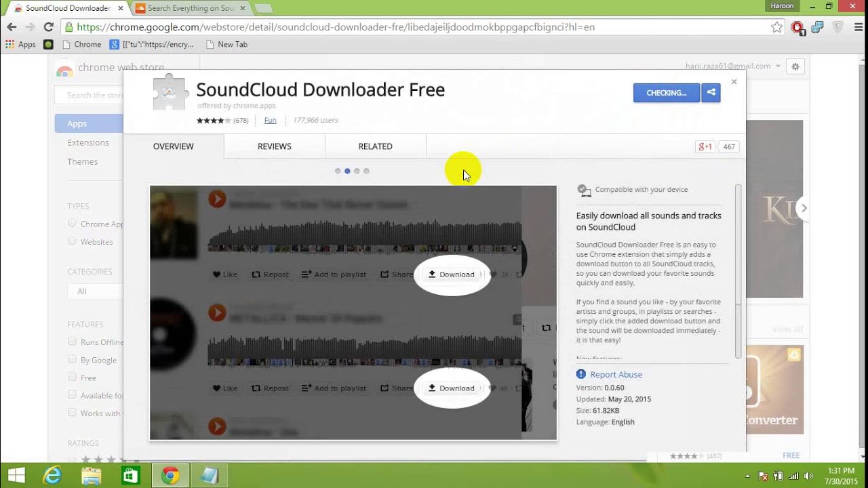The width and height of the screenshot is (868, 488).
Task: Click the Chrome taskbar icon
Action: point(170,475)
